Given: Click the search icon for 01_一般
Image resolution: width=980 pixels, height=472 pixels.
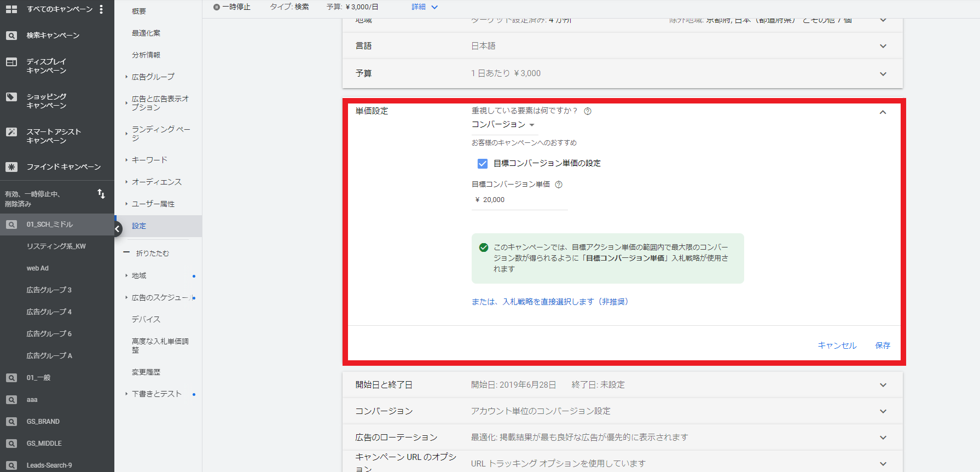Looking at the screenshot, I should click(11, 378).
